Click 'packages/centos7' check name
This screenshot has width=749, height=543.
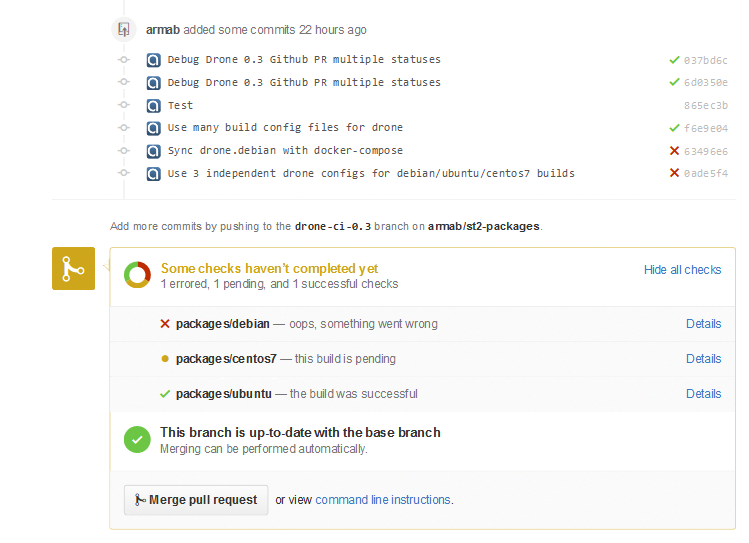(x=226, y=359)
